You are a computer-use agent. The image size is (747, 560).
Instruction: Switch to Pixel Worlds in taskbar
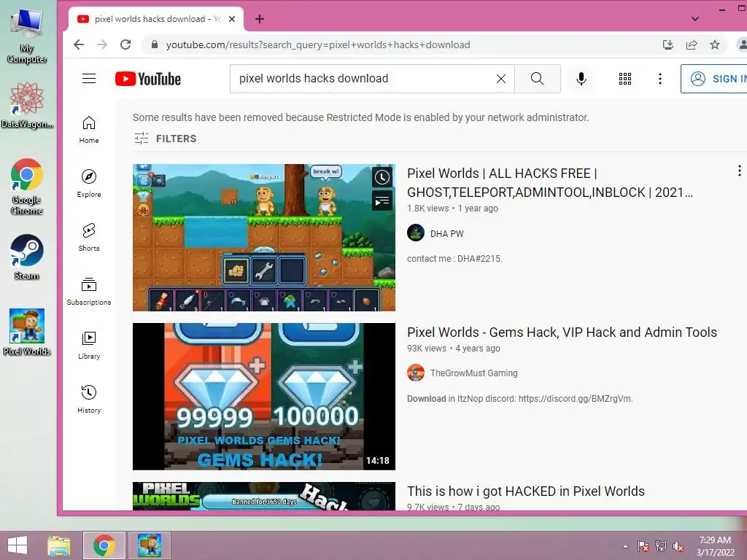tap(150, 545)
